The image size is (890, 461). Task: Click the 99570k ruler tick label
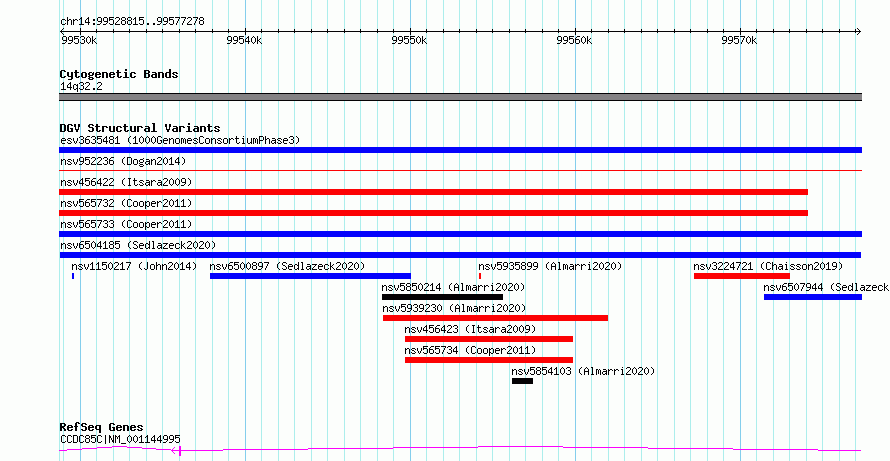(740, 40)
